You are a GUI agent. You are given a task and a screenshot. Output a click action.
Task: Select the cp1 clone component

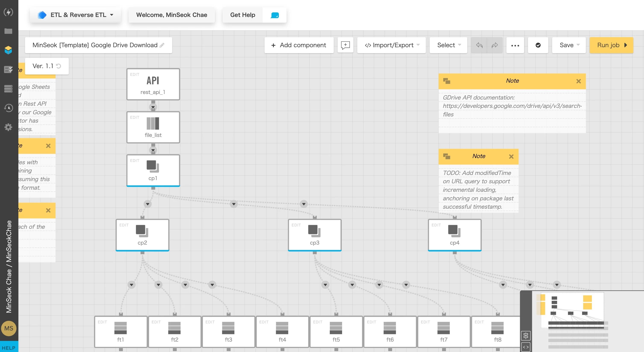click(153, 171)
